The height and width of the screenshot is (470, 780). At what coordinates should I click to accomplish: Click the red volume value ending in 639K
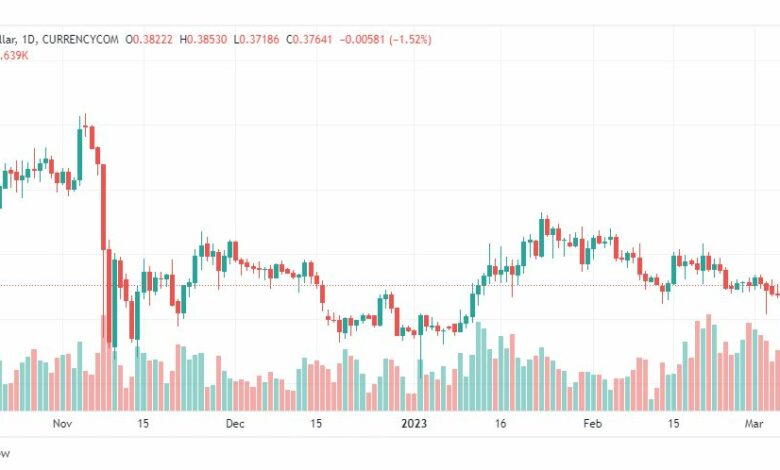[x=14, y=56]
